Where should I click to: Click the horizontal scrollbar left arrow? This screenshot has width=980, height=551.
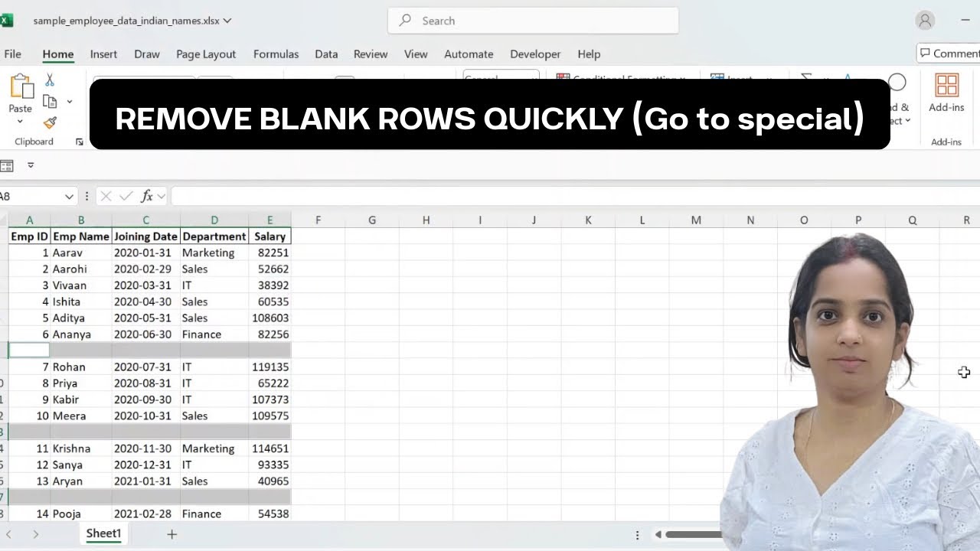[x=658, y=535]
